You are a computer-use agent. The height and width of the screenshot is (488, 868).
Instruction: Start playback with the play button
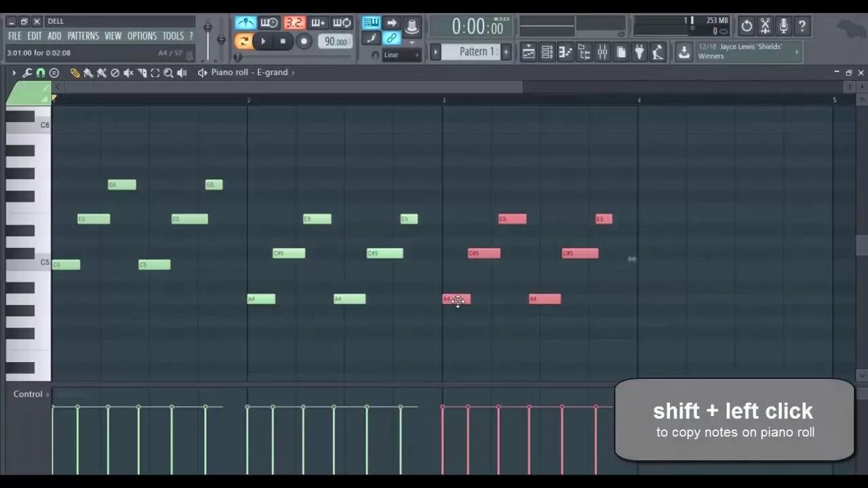tap(264, 41)
